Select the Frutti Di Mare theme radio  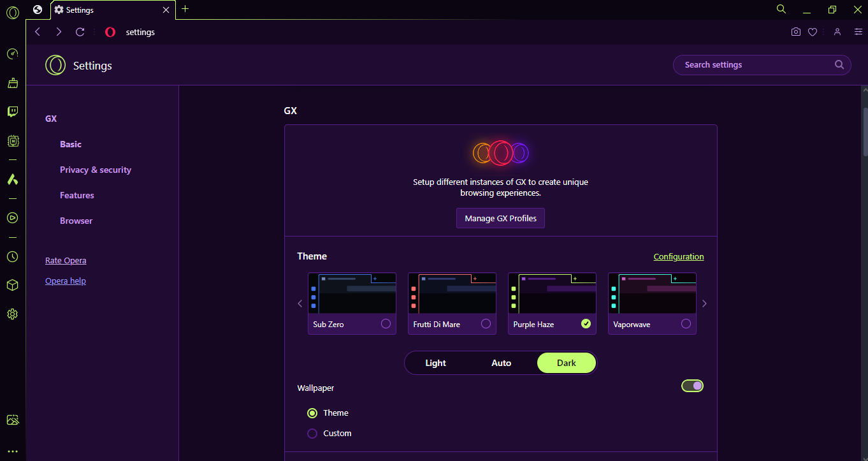click(x=486, y=324)
